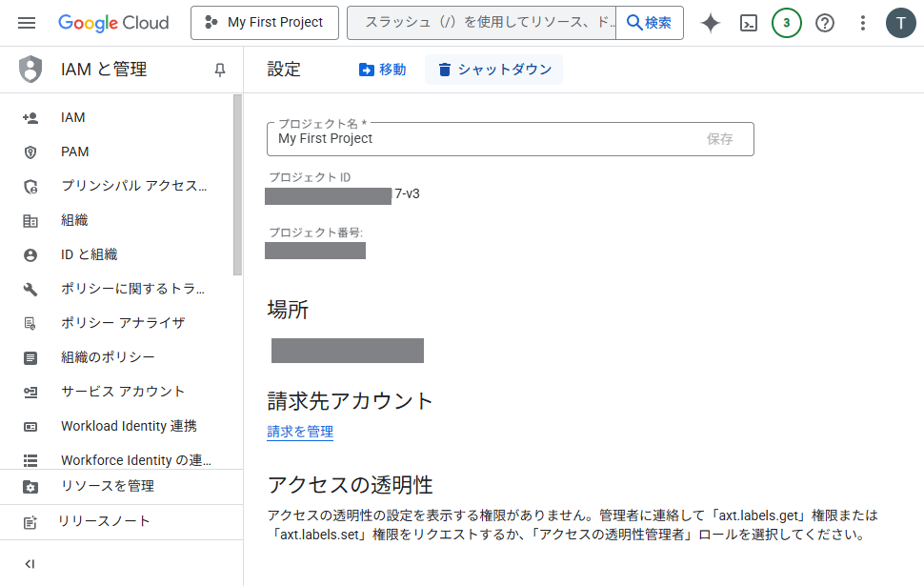
Task: Select IAM in the sidebar
Action: (x=71, y=116)
